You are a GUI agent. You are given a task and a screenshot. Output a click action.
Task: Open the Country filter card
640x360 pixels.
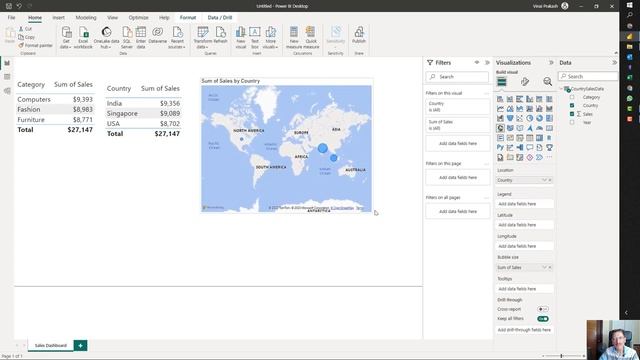457,107
